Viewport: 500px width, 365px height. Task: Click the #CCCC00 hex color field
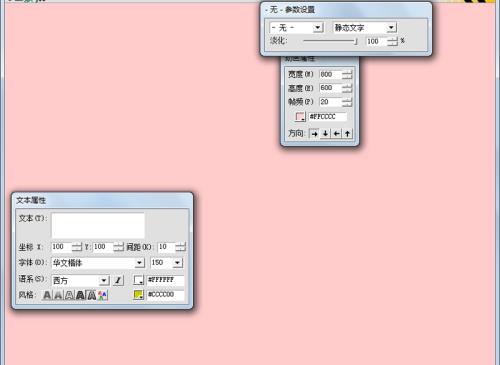(x=166, y=295)
